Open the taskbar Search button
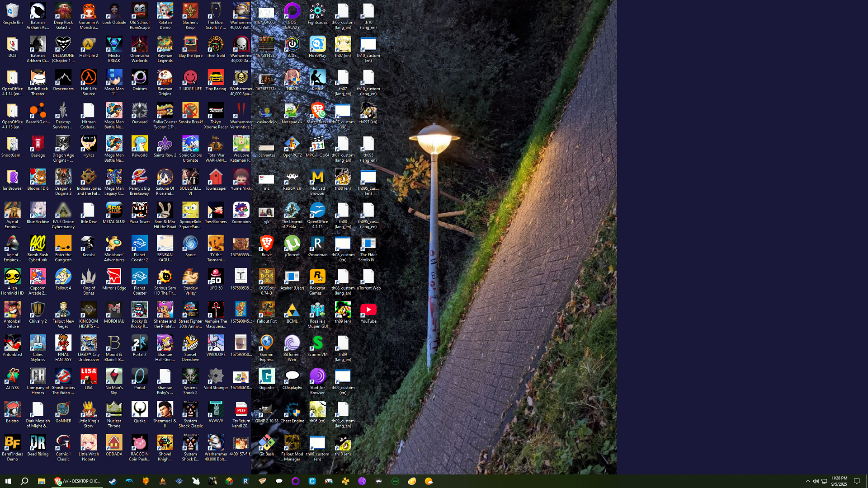 (24, 481)
